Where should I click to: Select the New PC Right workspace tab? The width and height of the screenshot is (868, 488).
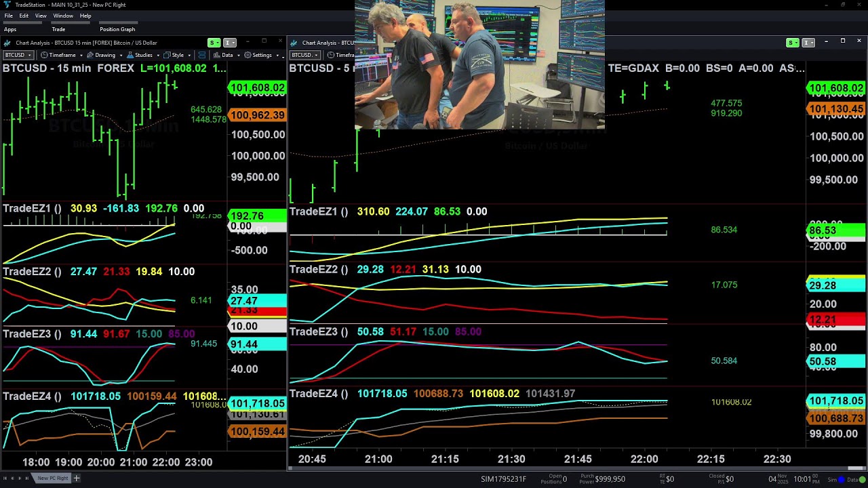point(53,479)
